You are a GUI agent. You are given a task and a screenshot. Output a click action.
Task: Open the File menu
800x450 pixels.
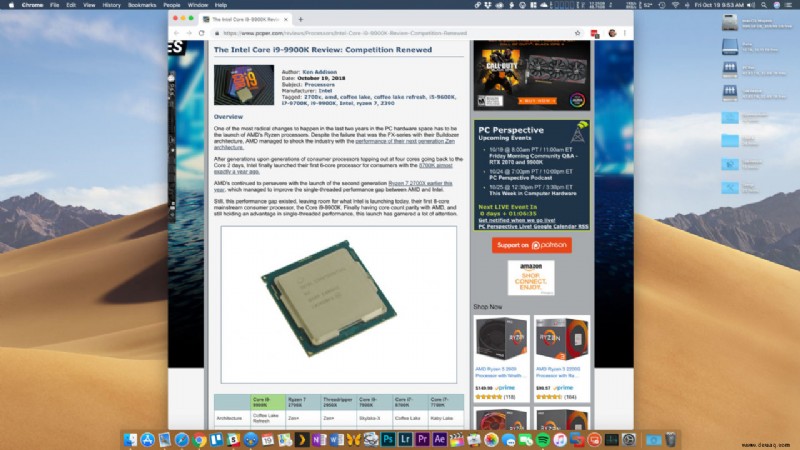(x=54, y=5)
